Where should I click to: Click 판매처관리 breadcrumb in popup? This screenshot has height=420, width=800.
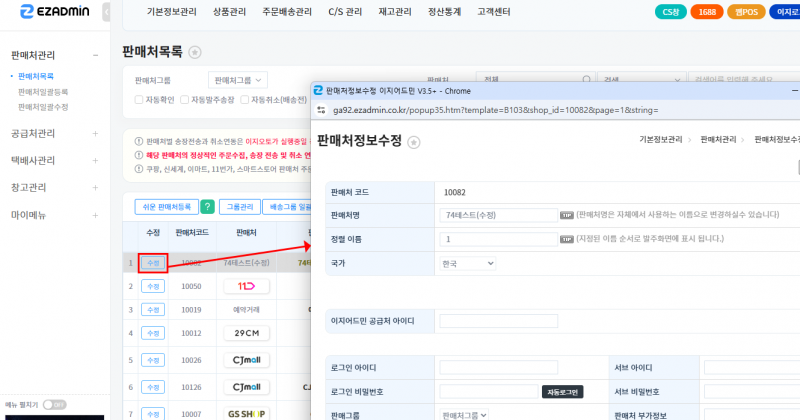pos(718,139)
